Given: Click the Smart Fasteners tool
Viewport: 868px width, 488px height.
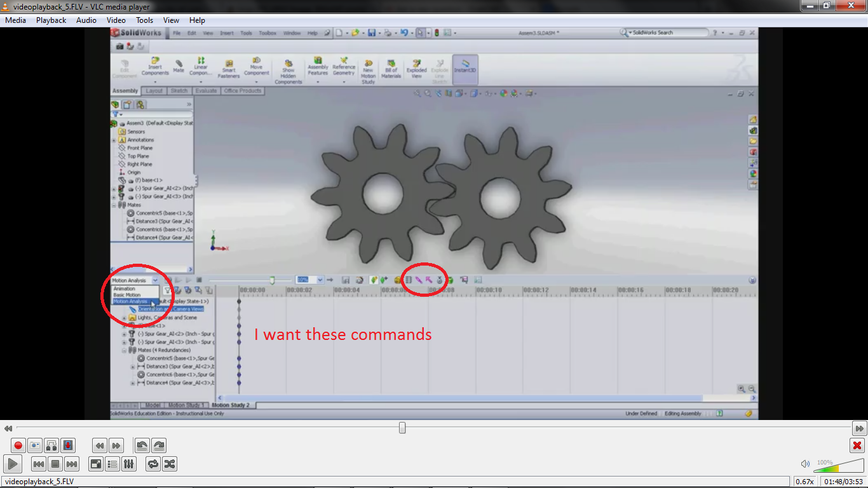Looking at the screenshot, I should click(229, 69).
